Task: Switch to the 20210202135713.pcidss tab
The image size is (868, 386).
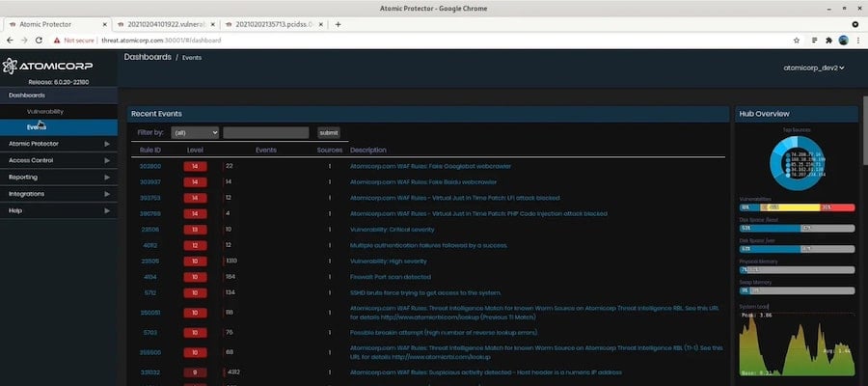Action: [273, 24]
